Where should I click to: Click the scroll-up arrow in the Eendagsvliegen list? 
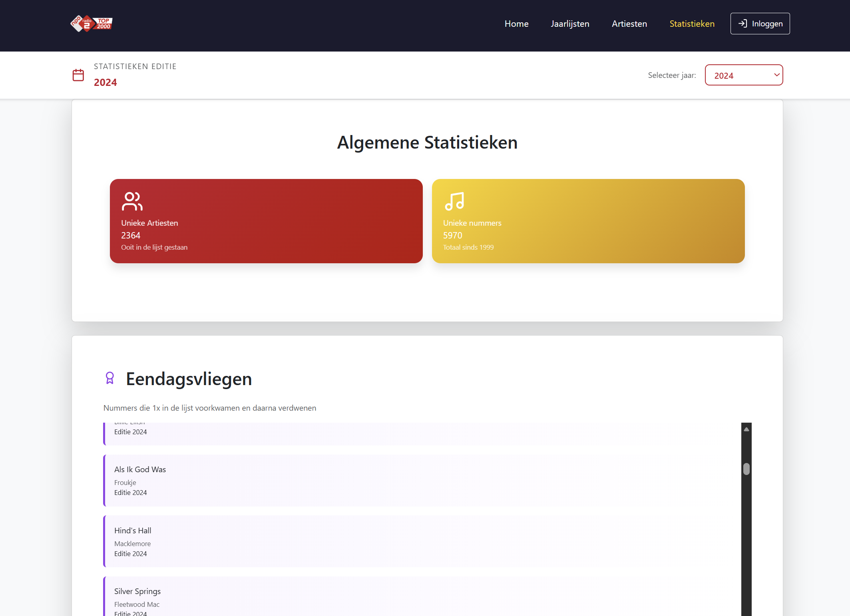(x=746, y=429)
